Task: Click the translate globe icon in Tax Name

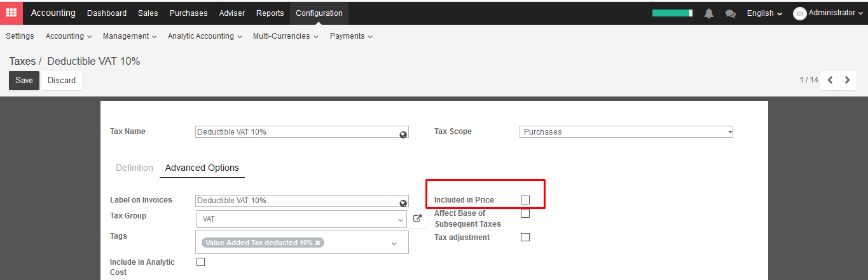Action: 403,135
